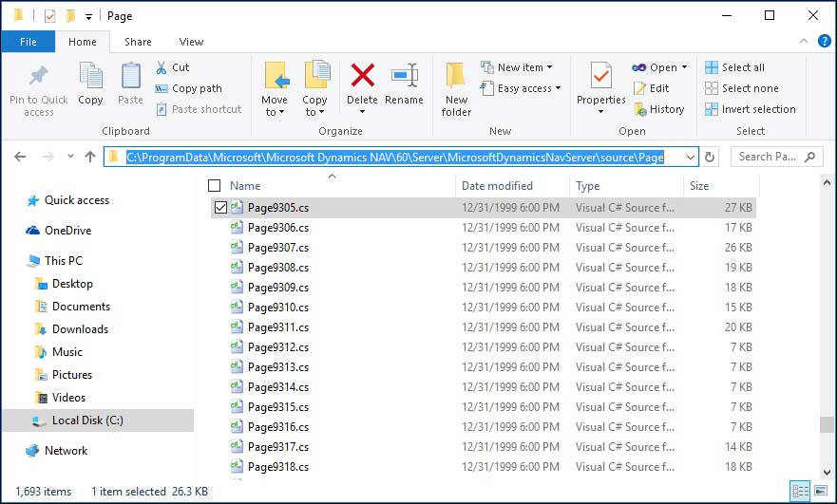The height and width of the screenshot is (504, 837).
Task: Click the red Delete X icon
Action: tap(363, 75)
